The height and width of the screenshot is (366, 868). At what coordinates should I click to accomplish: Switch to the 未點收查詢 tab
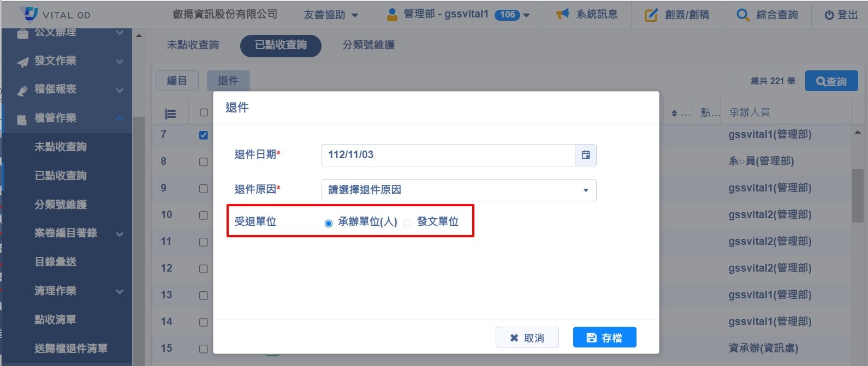point(193,45)
